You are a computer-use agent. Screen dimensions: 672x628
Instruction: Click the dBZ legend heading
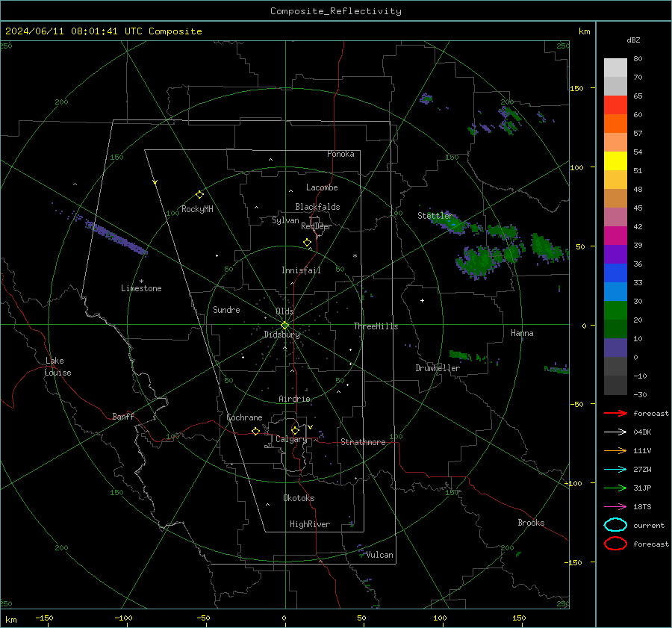(633, 40)
